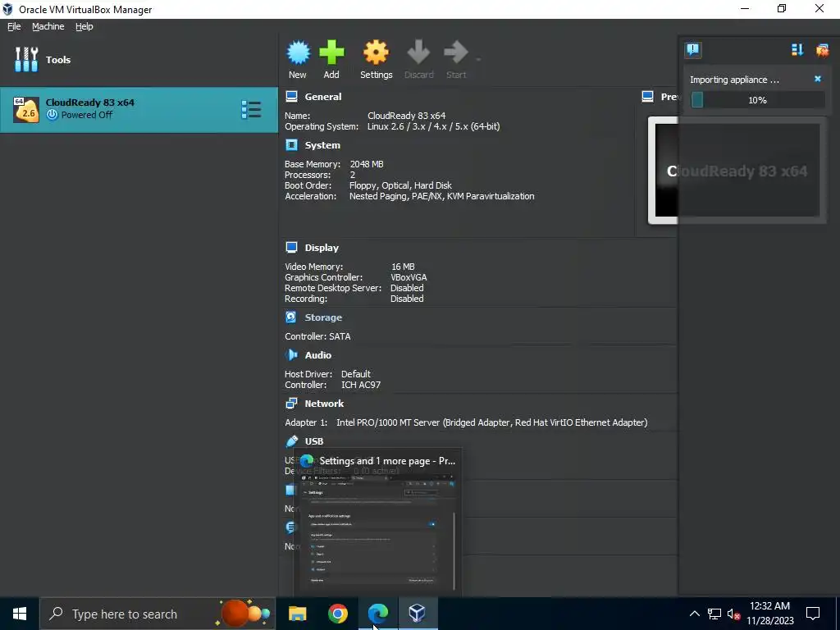Open the Machine menu
Screen dimensions: 840x630
[x=48, y=26]
